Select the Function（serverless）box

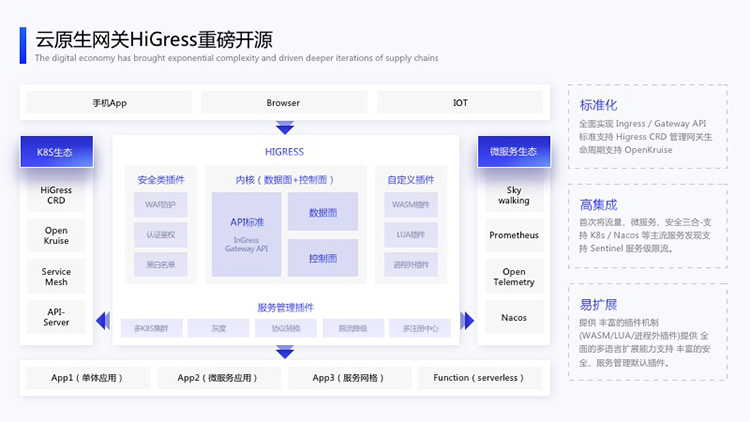pyautogui.click(x=480, y=378)
